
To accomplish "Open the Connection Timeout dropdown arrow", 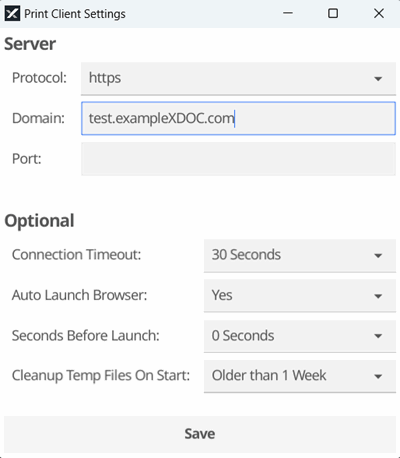I will click(378, 256).
